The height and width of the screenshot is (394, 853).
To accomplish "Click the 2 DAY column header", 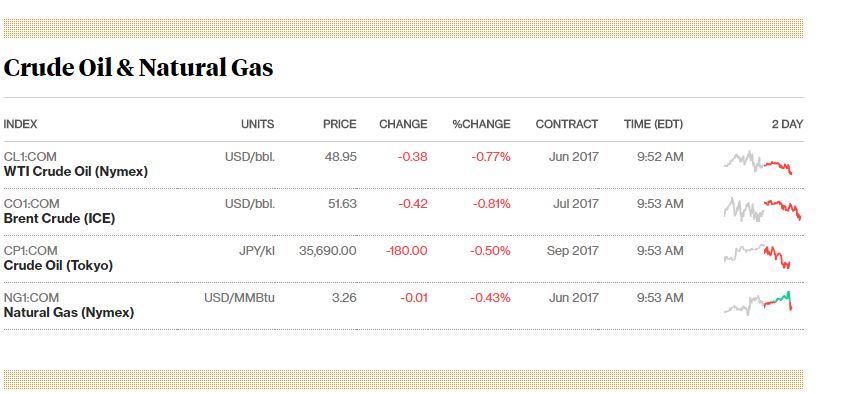I will (787, 124).
